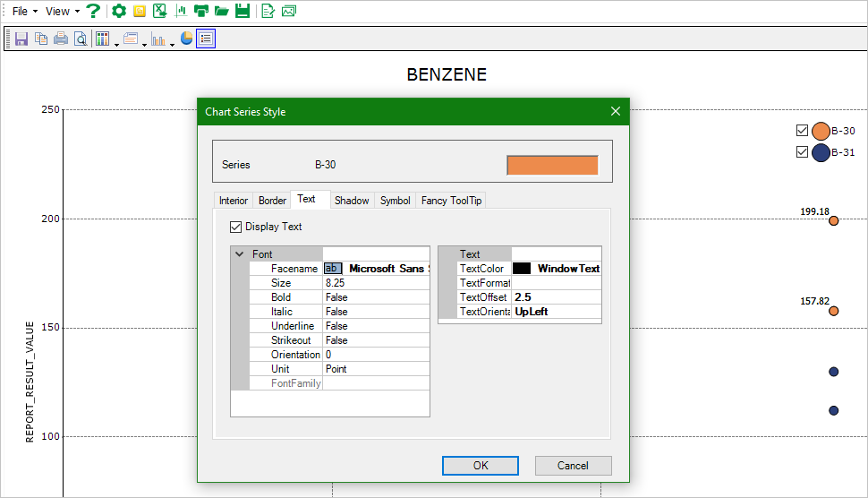Switch to the Border tab
Viewport: 868px width, 498px height.
(x=272, y=201)
